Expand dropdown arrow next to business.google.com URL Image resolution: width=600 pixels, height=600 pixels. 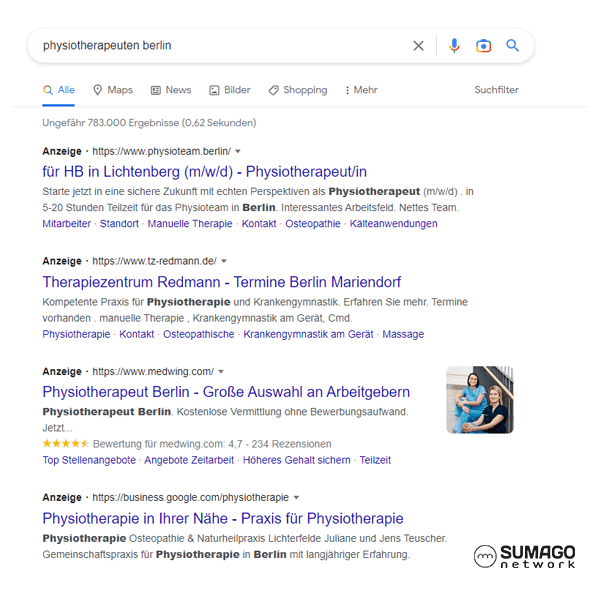pos(296,497)
